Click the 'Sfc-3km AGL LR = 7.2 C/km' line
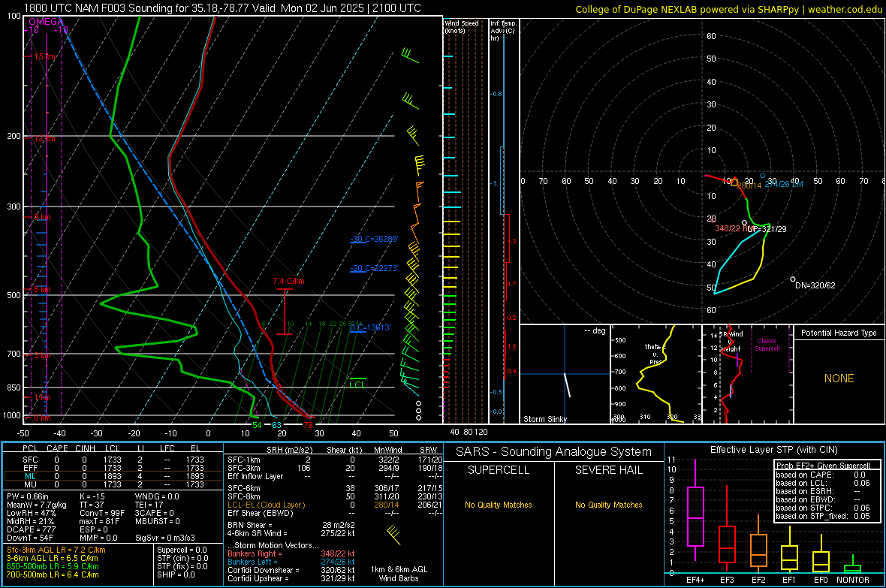 click(56, 550)
